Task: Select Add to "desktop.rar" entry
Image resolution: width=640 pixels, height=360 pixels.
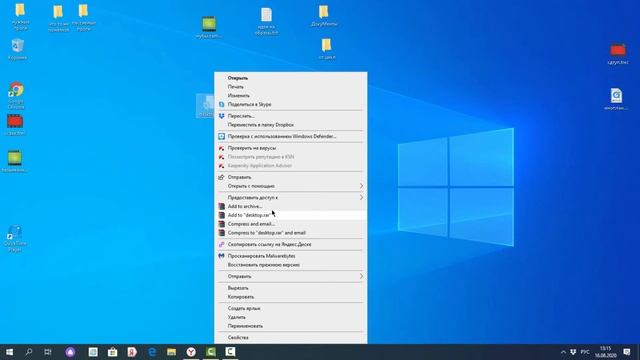Action: [291, 215]
